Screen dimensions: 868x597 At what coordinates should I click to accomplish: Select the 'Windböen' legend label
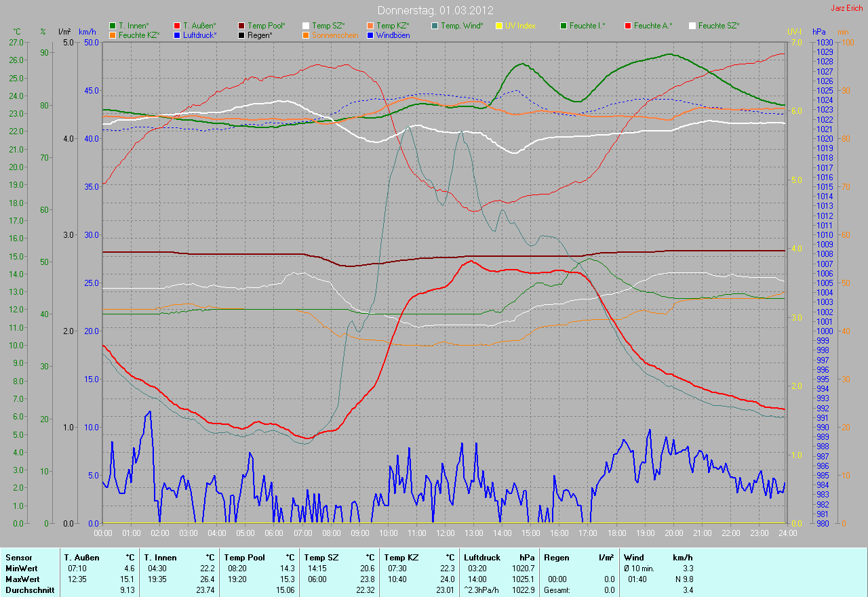393,35
